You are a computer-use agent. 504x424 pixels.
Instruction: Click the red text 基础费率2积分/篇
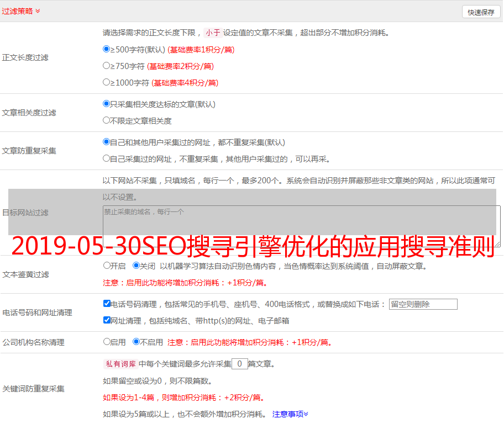(x=180, y=66)
